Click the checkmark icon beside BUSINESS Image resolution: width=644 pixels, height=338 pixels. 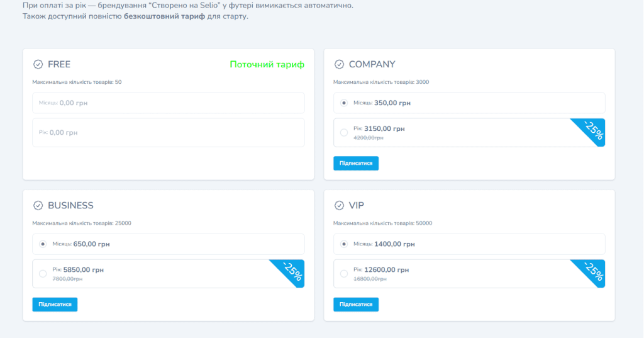38,205
